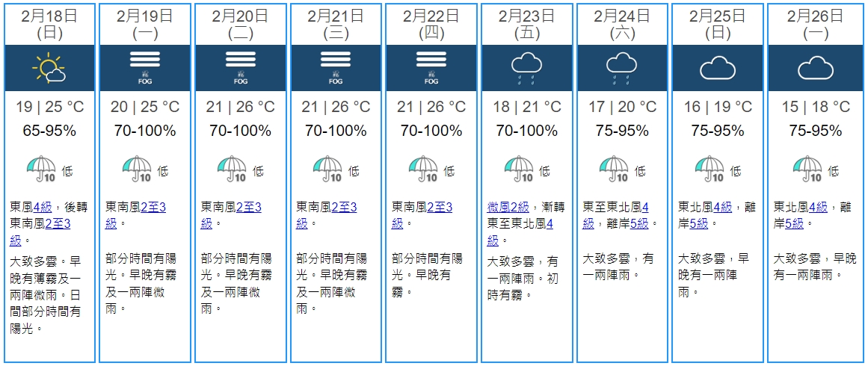Screen dimensions: 868x366
Task: Click the 2月21日 (三) date header
Action: click(x=336, y=24)
